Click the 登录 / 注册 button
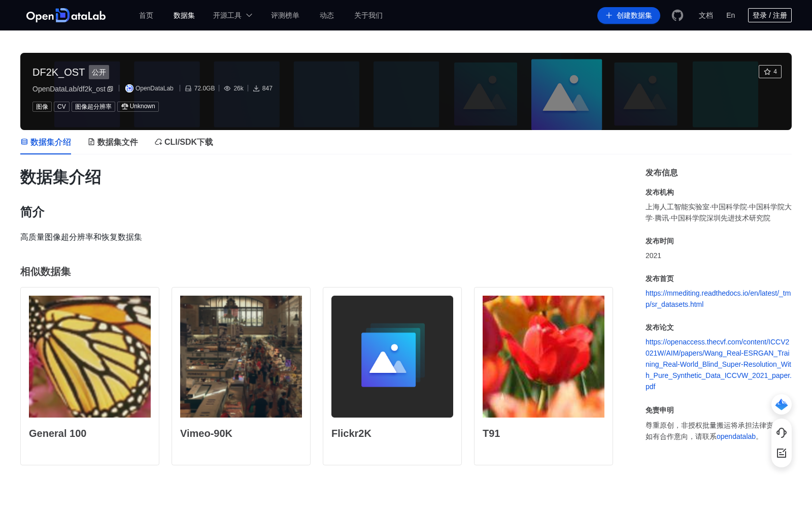812x508 pixels. coord(770,15)
